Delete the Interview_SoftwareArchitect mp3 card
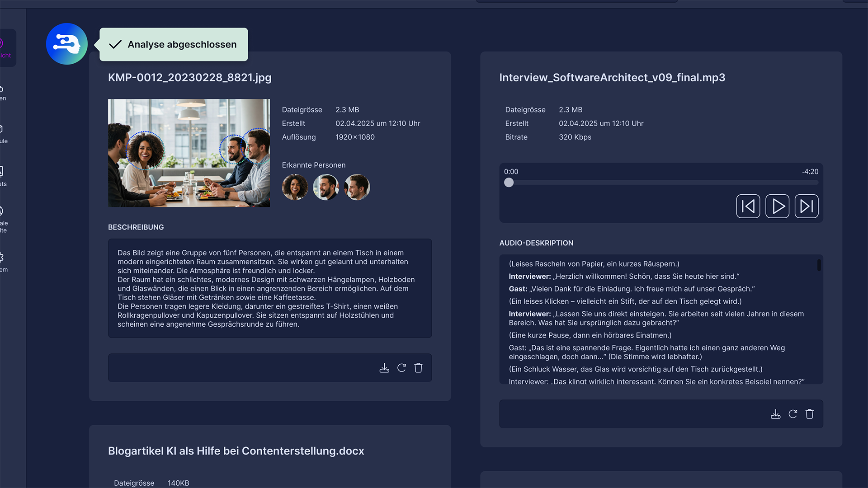The width and height of the screenshot is (868, 488). tap(810, 414)
